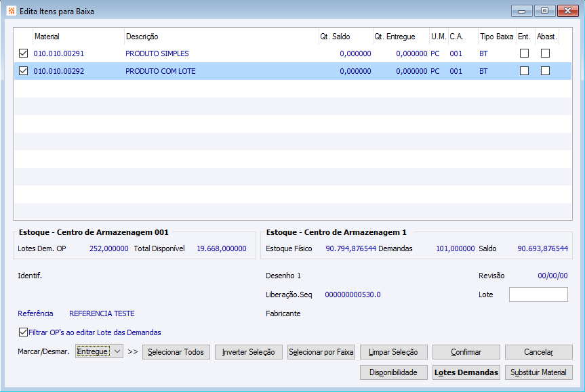Click the Qt. Entregue column header
585x392 pixels.
click(401, 37)
